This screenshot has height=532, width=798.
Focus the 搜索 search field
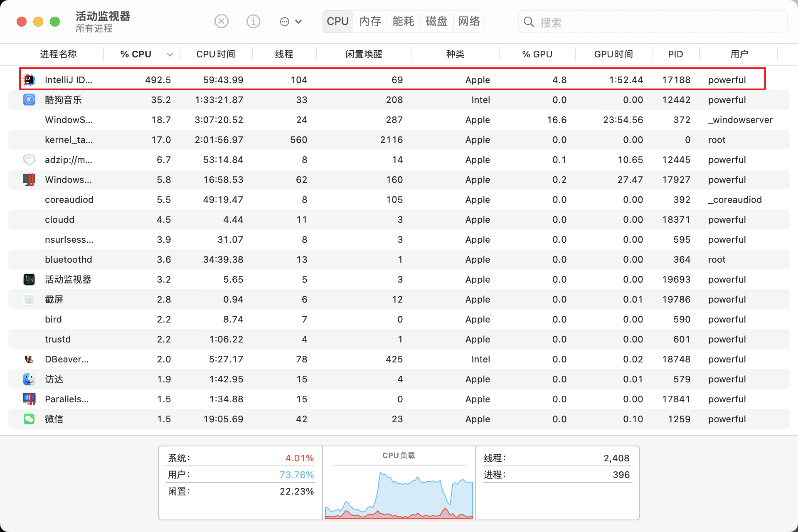click(x=653, y=22)
